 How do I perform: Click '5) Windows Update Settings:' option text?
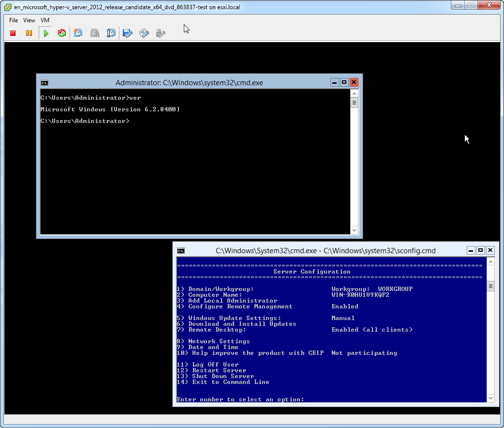[229, 318]
